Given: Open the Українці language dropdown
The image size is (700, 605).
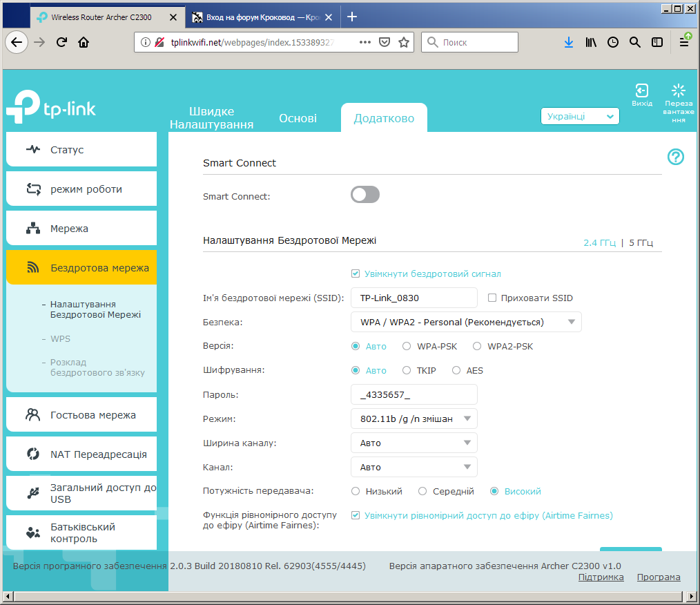Looking at the screenshot, I should coord(580,116).
